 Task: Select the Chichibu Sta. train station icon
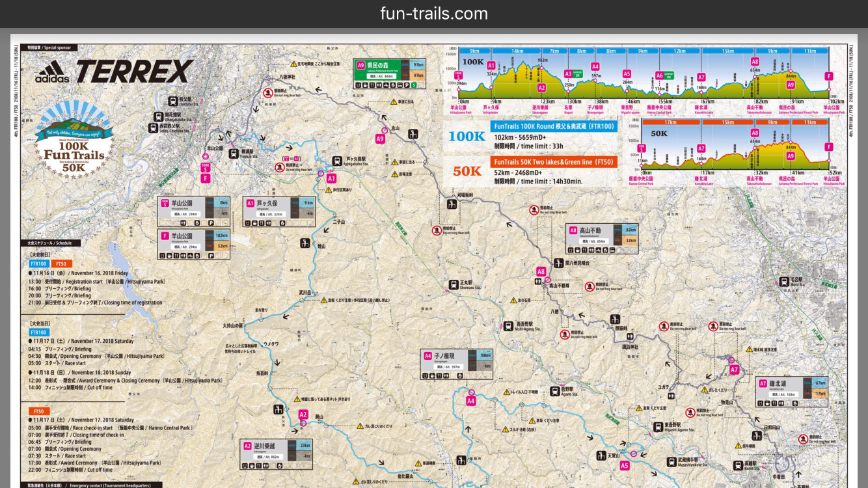tap(173, 101)
